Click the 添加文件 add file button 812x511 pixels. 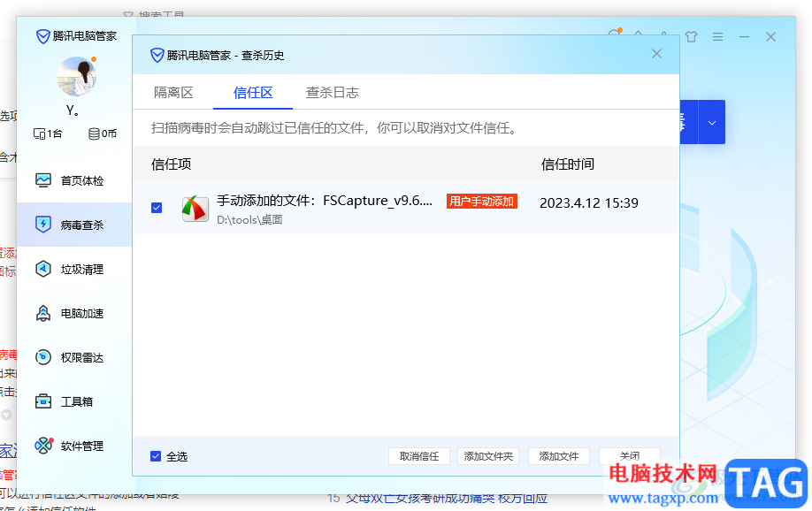pyautogui.click(x=559, y=456)
